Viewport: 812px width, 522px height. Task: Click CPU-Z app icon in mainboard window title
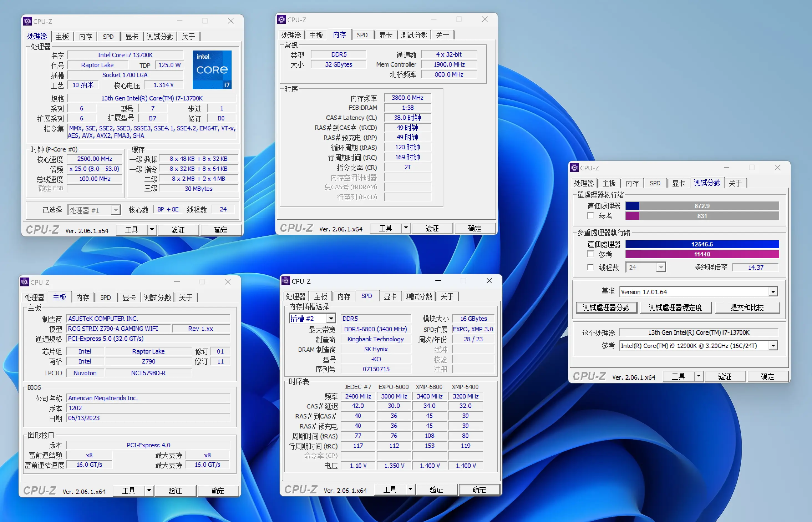point(25,282)
